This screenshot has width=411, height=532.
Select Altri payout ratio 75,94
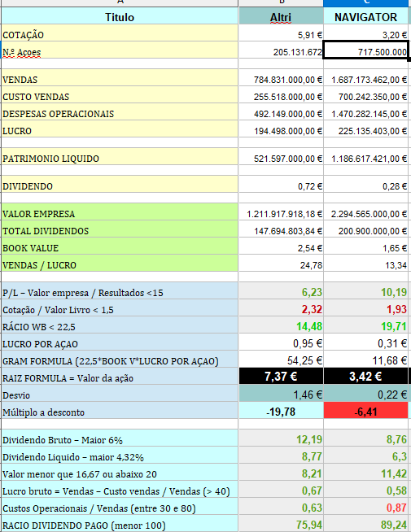point(281,525)
